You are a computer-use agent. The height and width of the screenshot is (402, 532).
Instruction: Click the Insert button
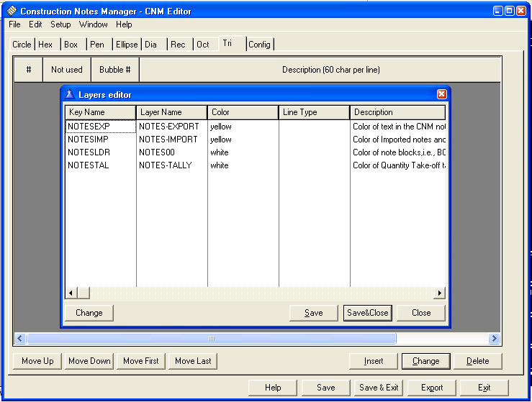(x=374, y=361)
